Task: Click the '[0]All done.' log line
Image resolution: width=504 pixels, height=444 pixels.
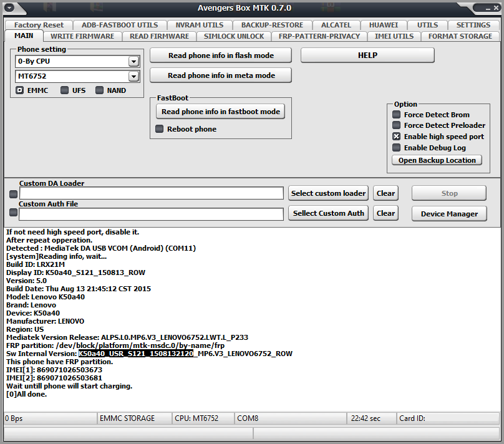Action: coord(27,394)
